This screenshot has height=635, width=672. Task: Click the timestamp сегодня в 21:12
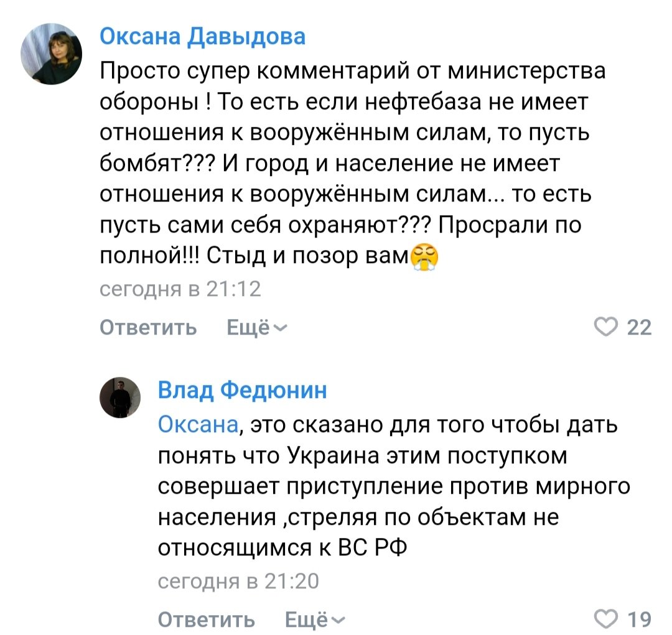pos(180,289)
